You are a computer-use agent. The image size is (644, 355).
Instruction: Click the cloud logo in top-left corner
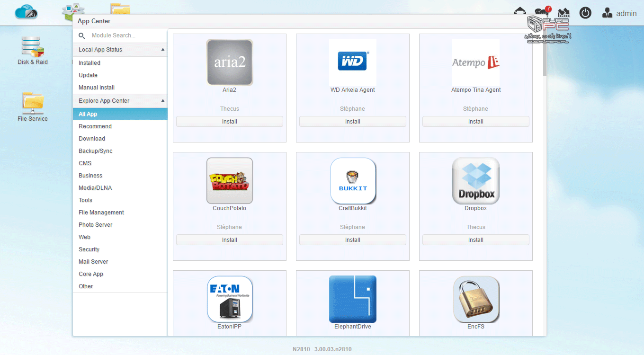[26, 12]
